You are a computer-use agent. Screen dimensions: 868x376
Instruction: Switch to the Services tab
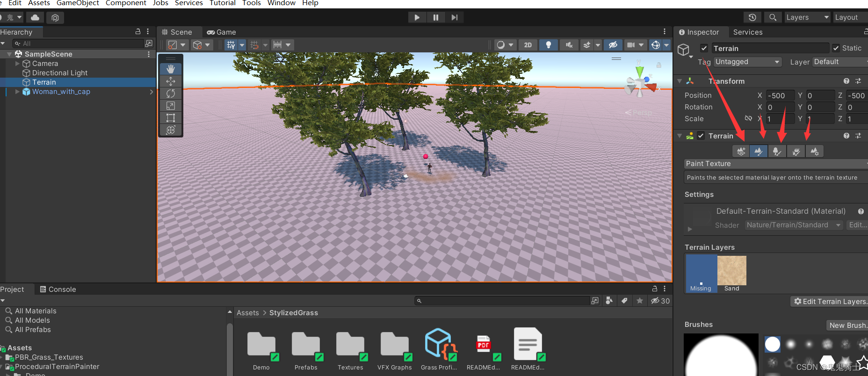tap(748, 32)
